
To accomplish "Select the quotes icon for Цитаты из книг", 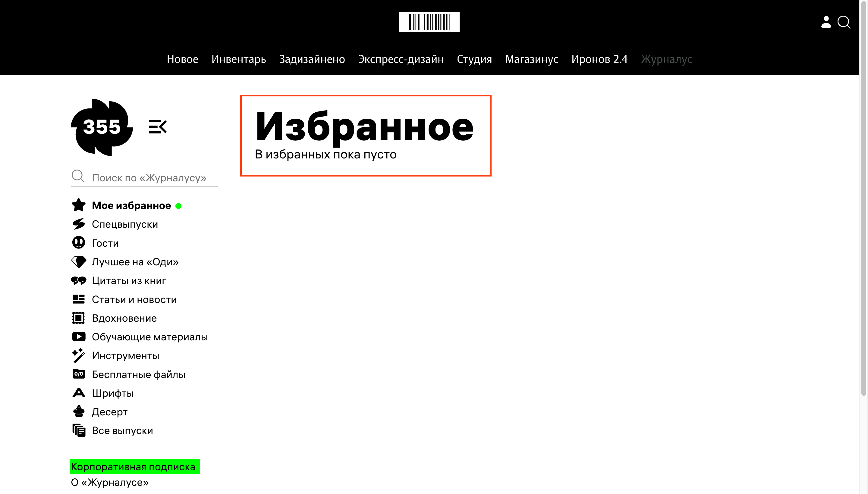I will click(78, 280).
